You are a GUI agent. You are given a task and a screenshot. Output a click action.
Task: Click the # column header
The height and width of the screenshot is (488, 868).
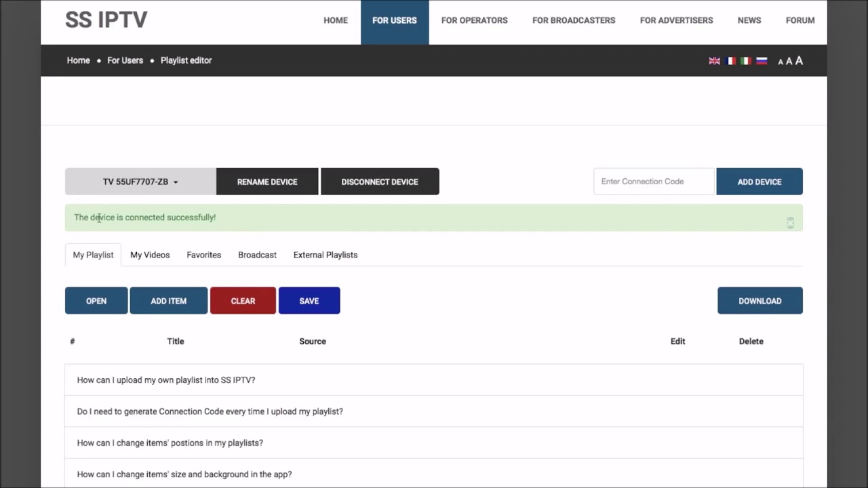point(72,342)
